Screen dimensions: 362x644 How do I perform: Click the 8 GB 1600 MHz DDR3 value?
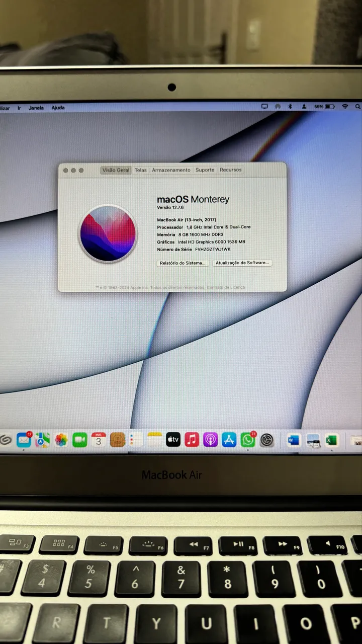201,234
